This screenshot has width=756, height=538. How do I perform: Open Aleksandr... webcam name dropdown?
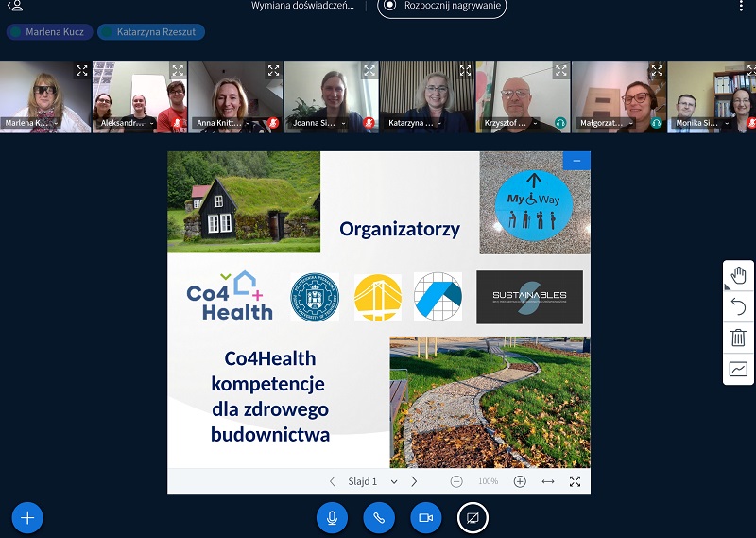point(128,123)
